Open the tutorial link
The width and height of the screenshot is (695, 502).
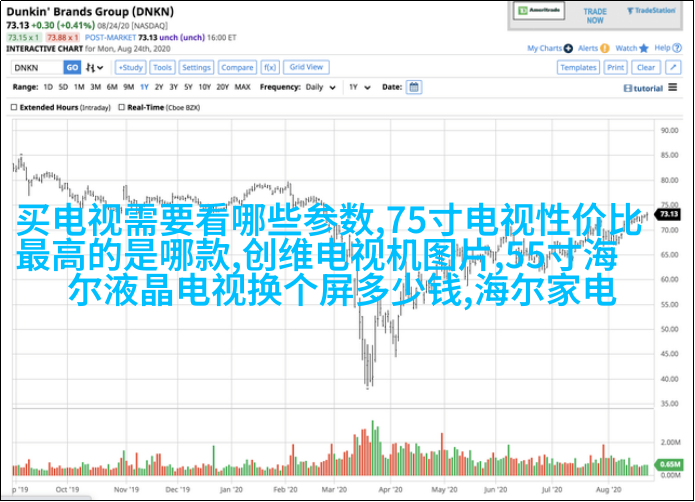644,88
